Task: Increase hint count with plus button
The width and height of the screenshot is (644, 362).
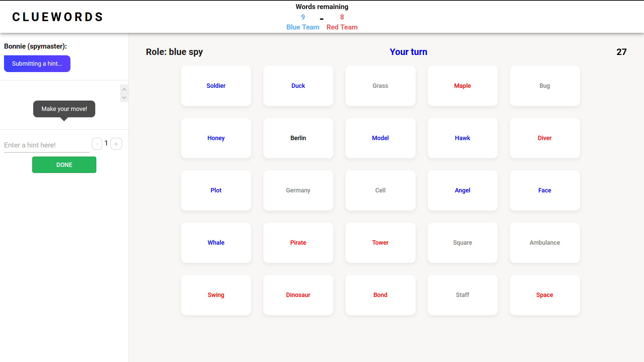Action: 116,144
